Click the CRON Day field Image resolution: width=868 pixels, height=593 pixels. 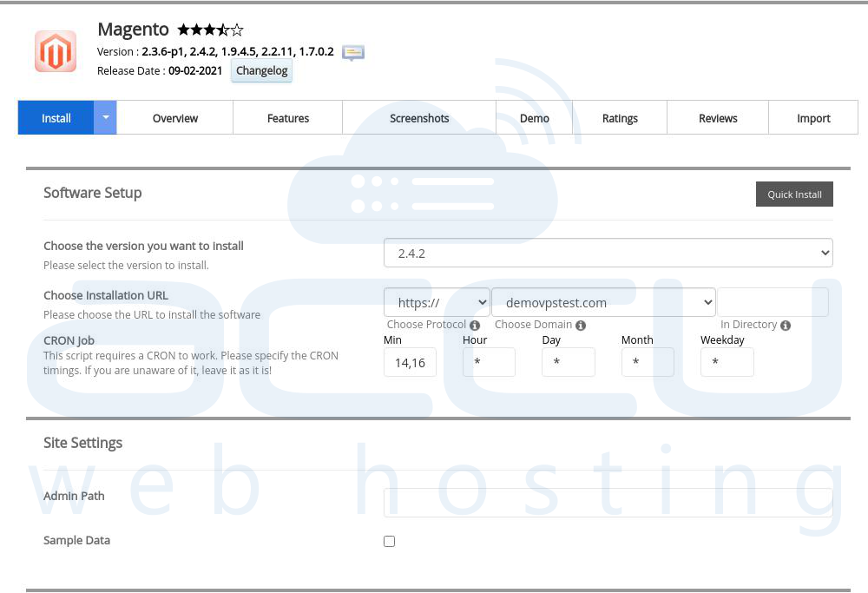(569, 362)
